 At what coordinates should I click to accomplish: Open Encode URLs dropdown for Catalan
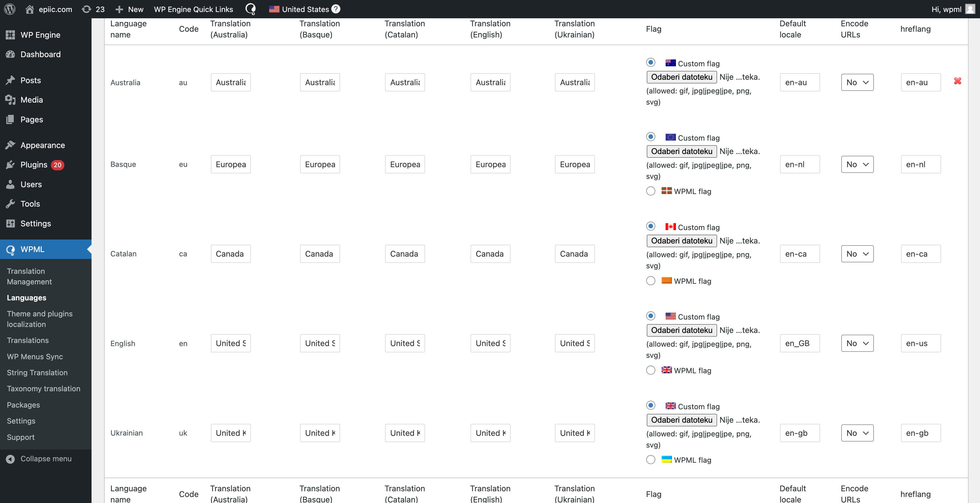point(857,254)
